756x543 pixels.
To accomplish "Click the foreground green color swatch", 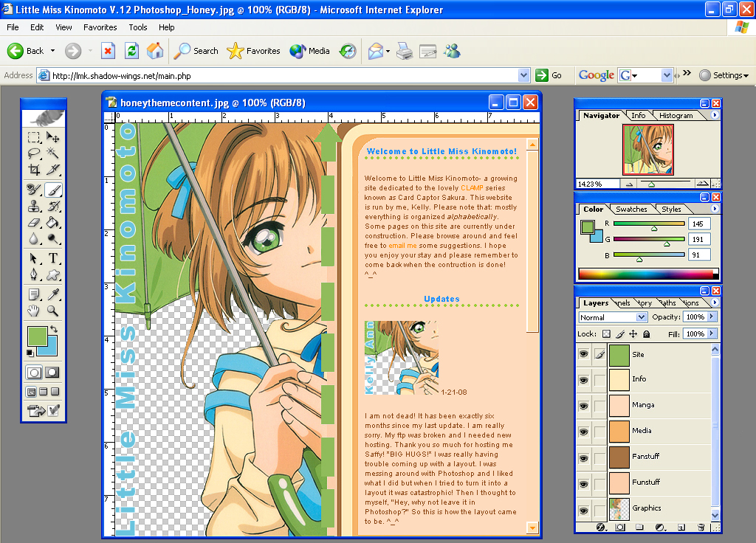I will point(36,335).
